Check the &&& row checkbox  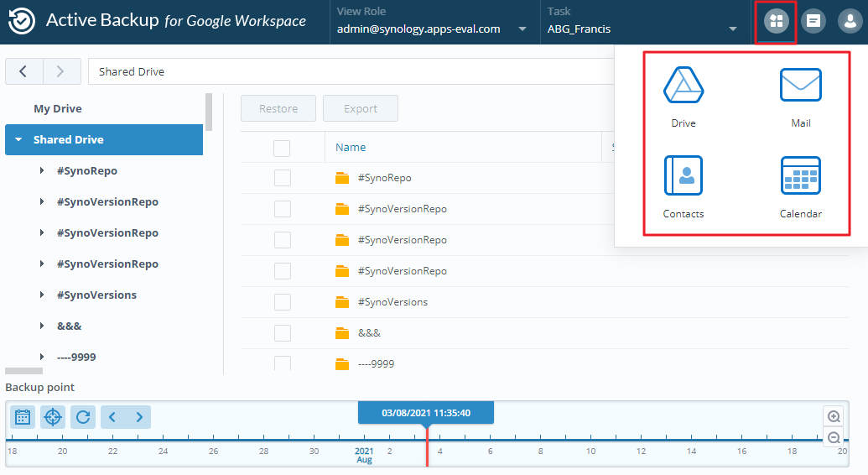tap(283, 333)
